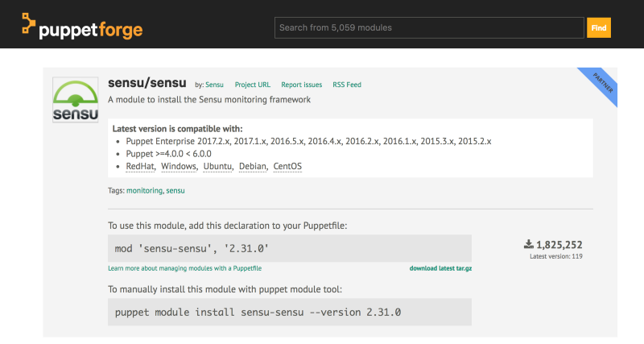Open the Project URL link
This screenshot has width=644, height=344.
point(252,85)
